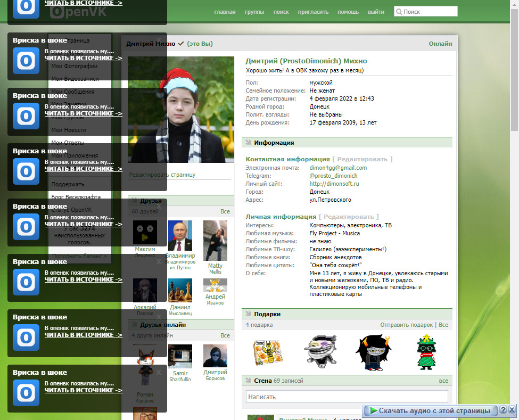Click the (это Вы) label in the profile header
The image size is (519, 420).
(200, 44)
